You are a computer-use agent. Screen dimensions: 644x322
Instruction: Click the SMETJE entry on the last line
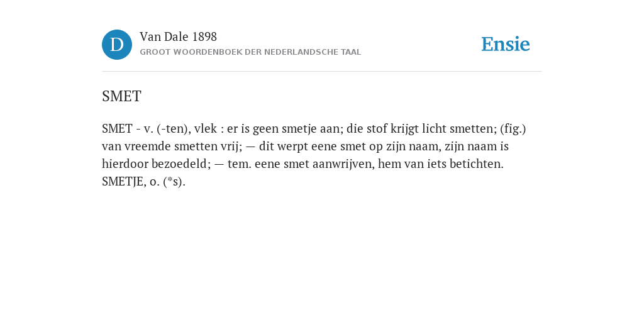(x=123, y=182)
